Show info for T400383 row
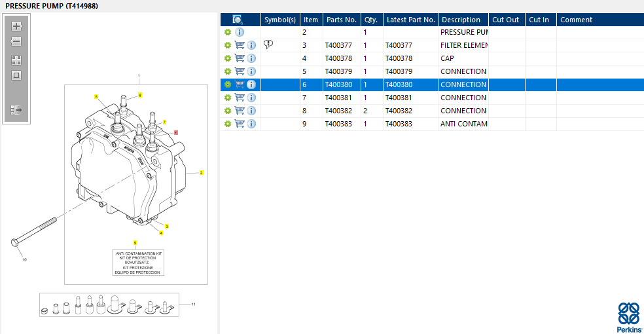 (x=251, y=124)
